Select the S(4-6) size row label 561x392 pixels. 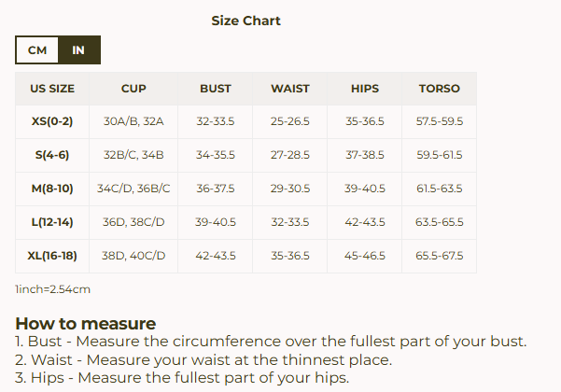point(52,155)
